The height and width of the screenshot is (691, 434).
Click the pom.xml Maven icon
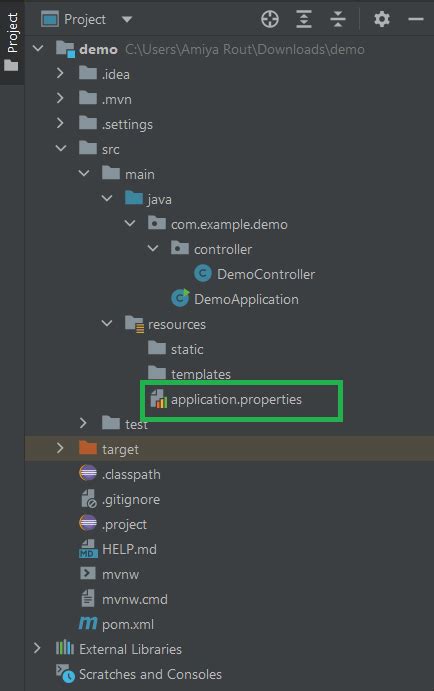[88, 623]
